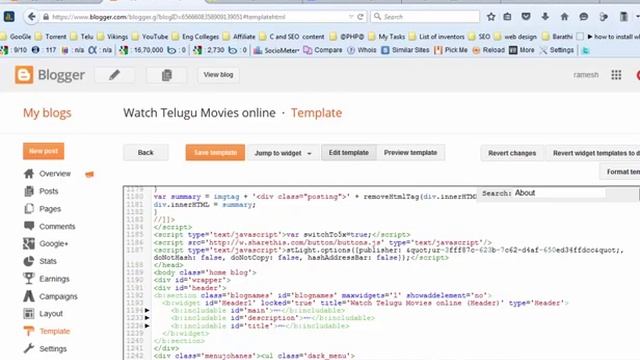Click the browser Search box
The width and height of the screenshot is (640, 360).
tap(425, 17)
